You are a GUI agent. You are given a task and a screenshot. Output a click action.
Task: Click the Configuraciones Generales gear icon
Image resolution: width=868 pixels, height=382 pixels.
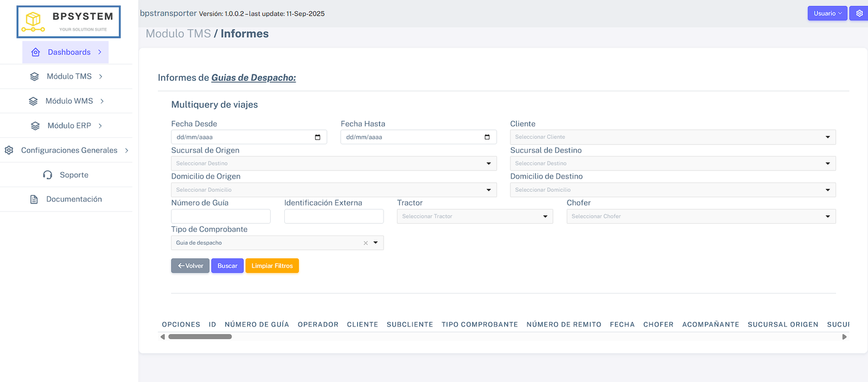point(9,150)
